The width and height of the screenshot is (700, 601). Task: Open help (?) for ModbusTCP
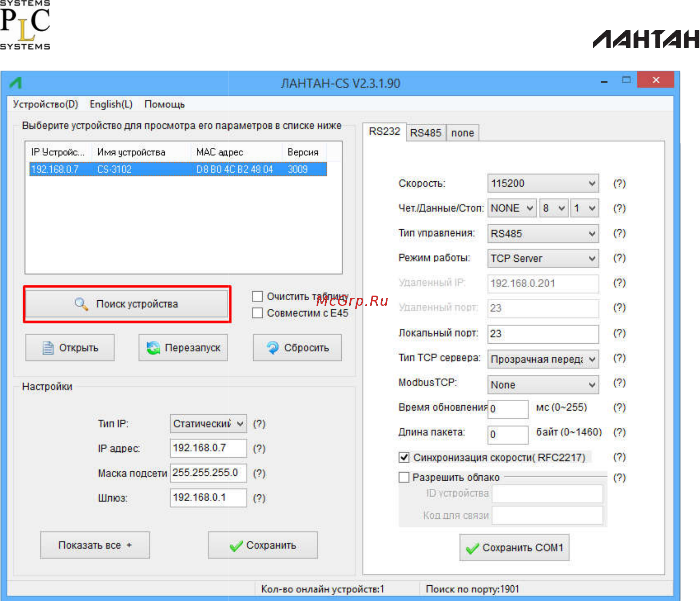click(x=619, y=383)
